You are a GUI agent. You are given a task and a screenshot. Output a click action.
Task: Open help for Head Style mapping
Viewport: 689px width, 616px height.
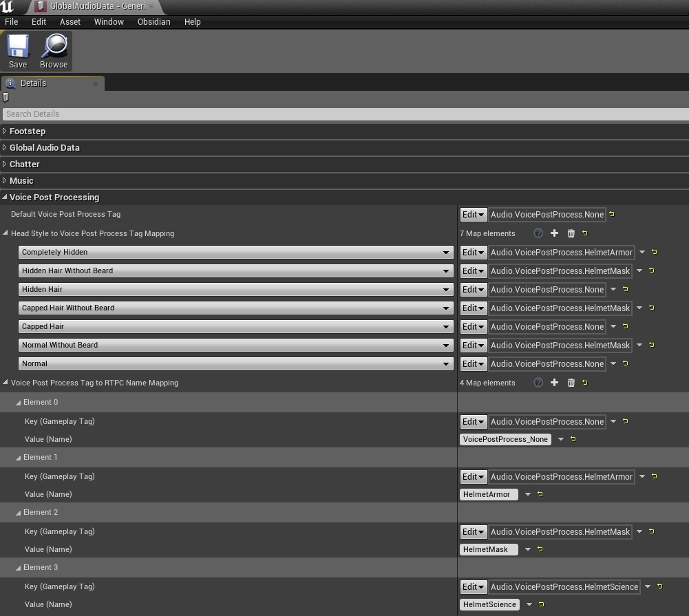click(538, 233)
